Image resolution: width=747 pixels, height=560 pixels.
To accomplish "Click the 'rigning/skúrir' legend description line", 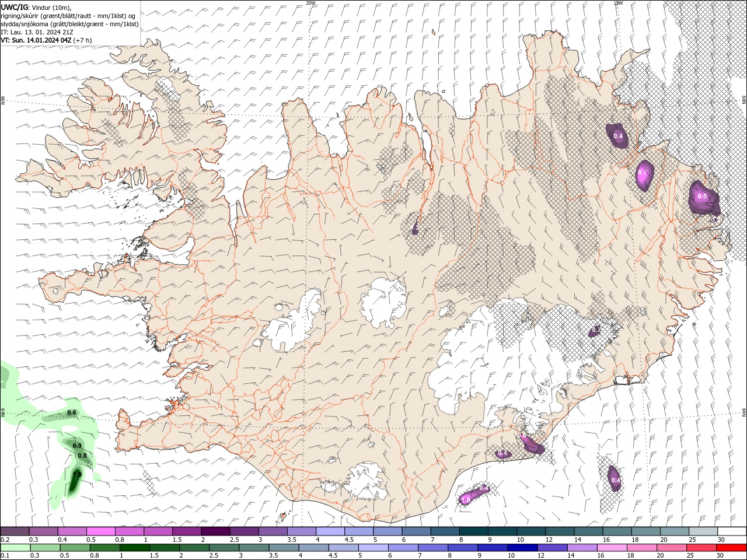I will coord(68,16).
